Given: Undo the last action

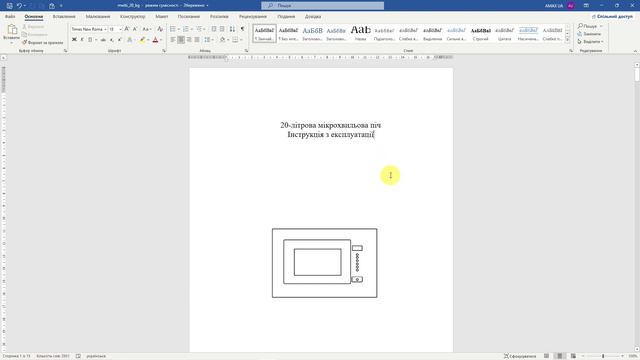Looking at the screenshot, I should tap(19, 6).
